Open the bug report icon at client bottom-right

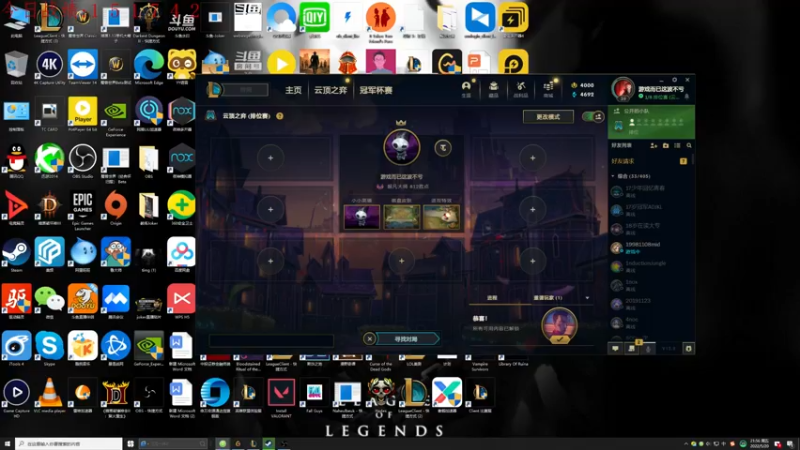pyautogui.click(x=688, y=348)
